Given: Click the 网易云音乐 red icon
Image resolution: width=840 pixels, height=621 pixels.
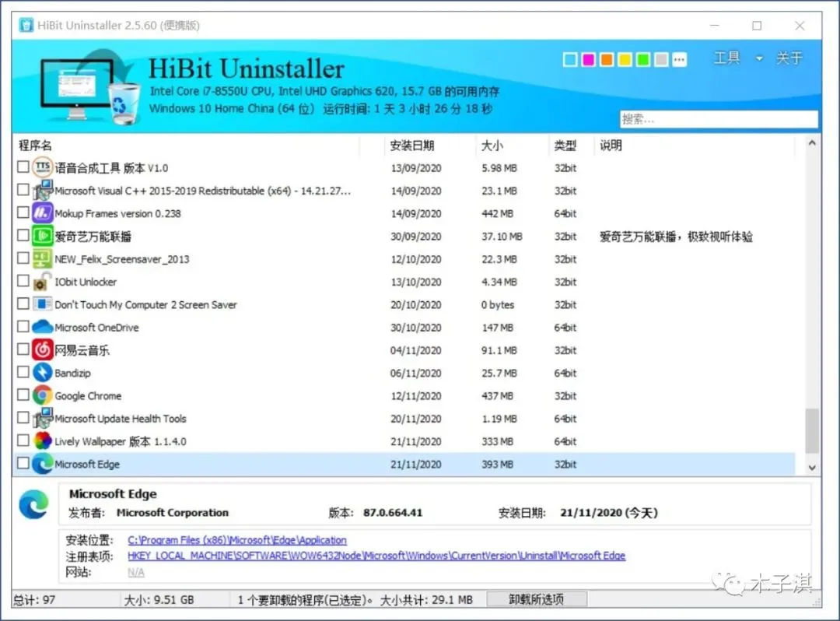Looking at the screenshot, I should click(x=42, y=350).
